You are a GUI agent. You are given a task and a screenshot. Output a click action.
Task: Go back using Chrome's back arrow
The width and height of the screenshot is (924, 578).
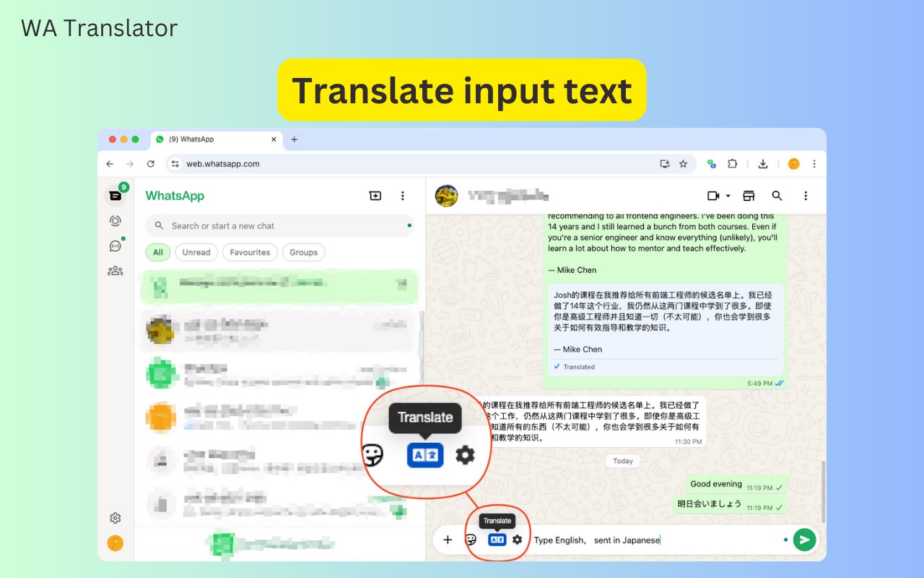click(110, 164)
